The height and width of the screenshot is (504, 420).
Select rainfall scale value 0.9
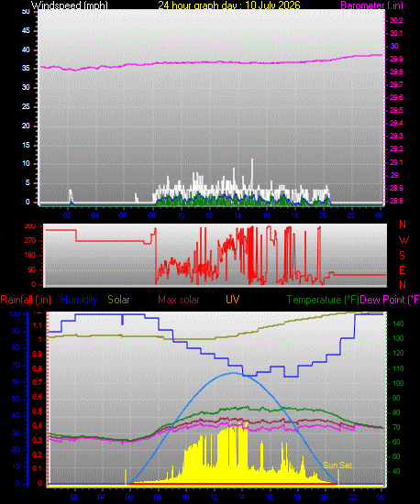click(38, 354)
